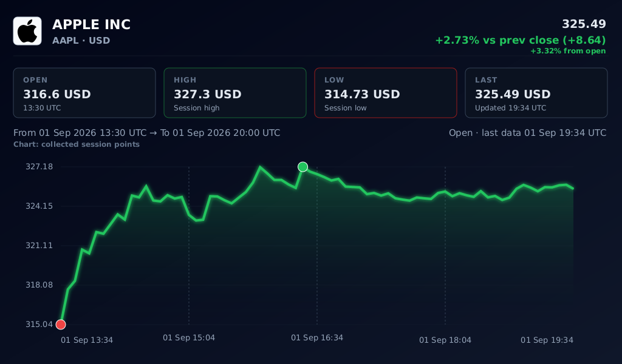Image resolution: width=622 pixels, height=364 pixels.
Task: Click the Session low caption
Action: pos(345,108)
